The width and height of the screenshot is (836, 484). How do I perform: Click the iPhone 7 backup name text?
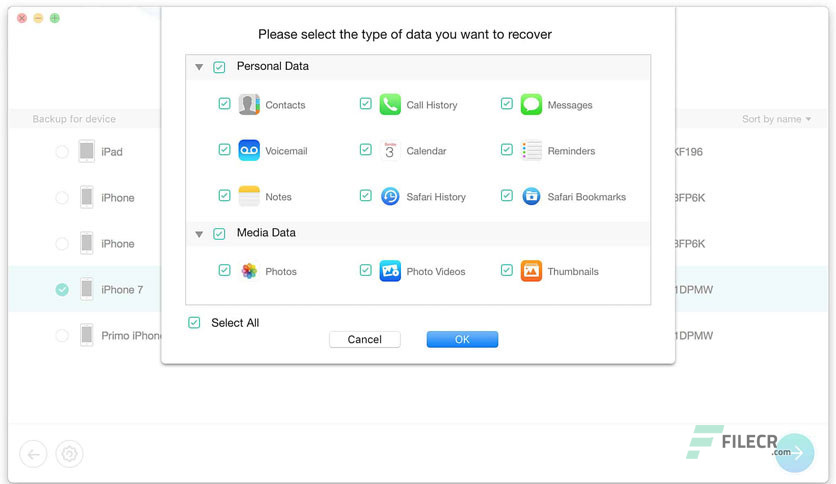pyautogui.click(x=122, y=289)
